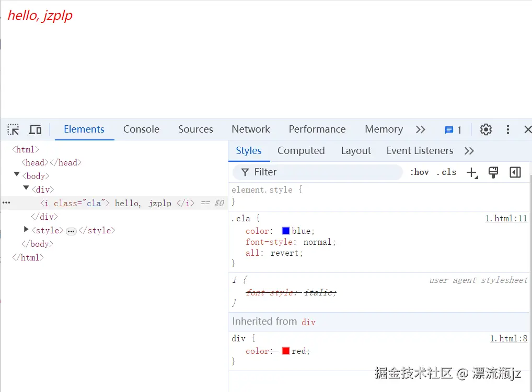Click the blue color swatch in .cla
This screenshot has width=532, height=392.
pos(285,231)
